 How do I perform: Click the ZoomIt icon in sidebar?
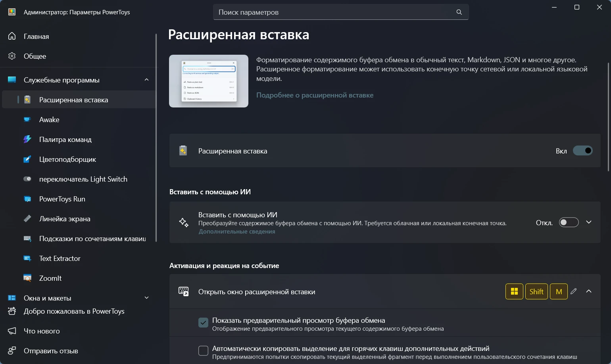point(27,278)
